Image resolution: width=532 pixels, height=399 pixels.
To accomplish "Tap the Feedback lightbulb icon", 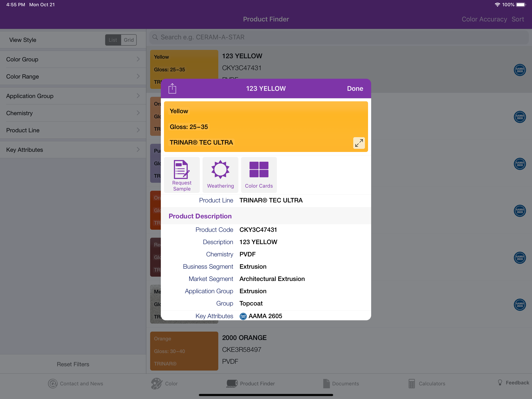I will pos(500,382).
